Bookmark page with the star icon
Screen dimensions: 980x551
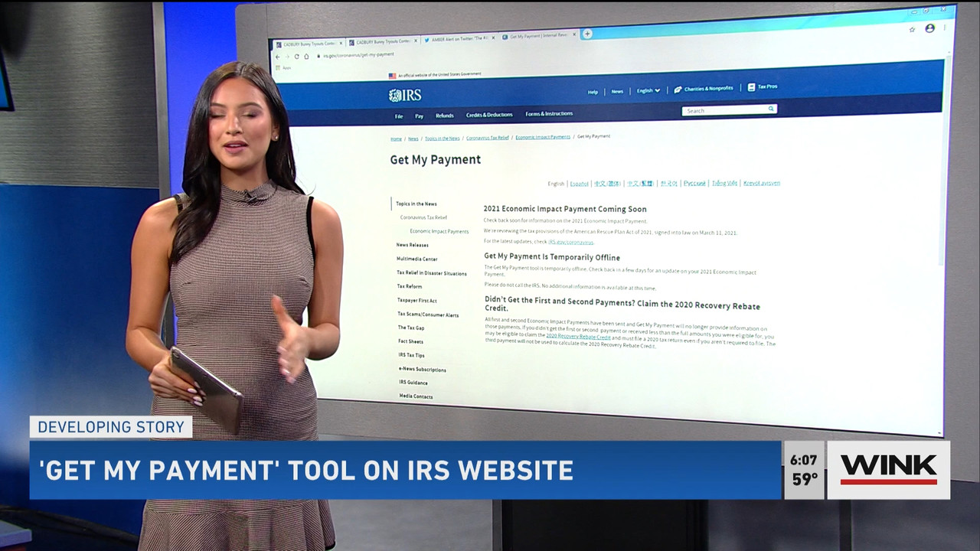point(912,29)
